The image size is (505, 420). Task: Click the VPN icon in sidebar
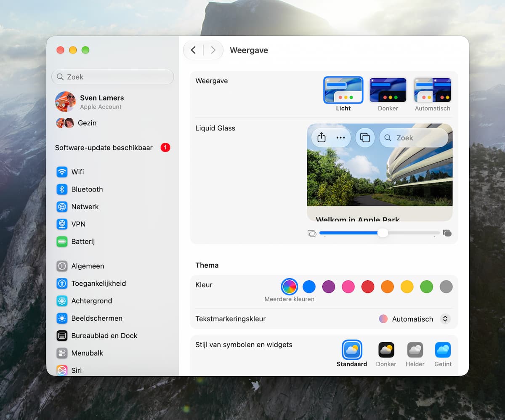(62, 224)
